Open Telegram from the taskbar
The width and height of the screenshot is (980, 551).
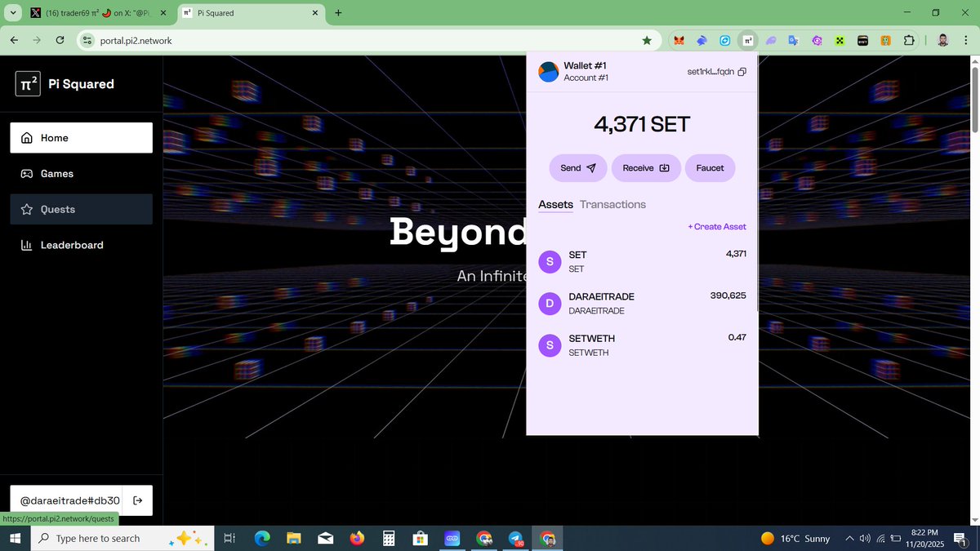click(x=516, y=539)
